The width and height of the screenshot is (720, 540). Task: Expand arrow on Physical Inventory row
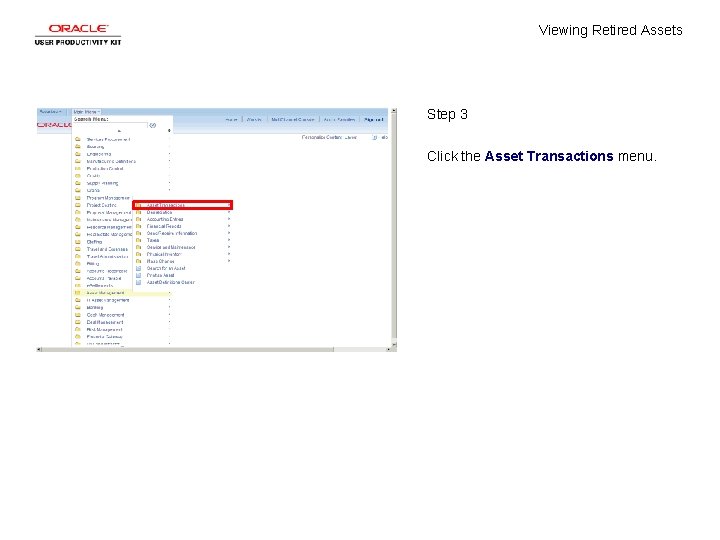tap(229, 254)
